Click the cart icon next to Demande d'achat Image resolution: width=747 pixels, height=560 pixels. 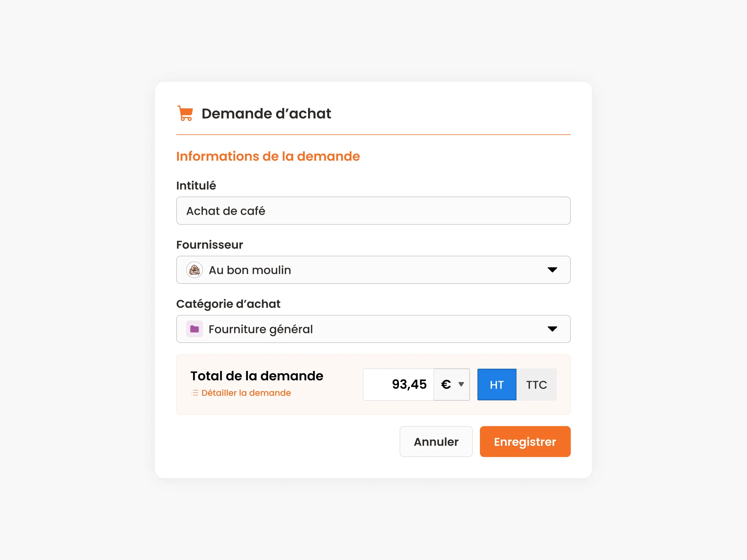tap(185, 113)
